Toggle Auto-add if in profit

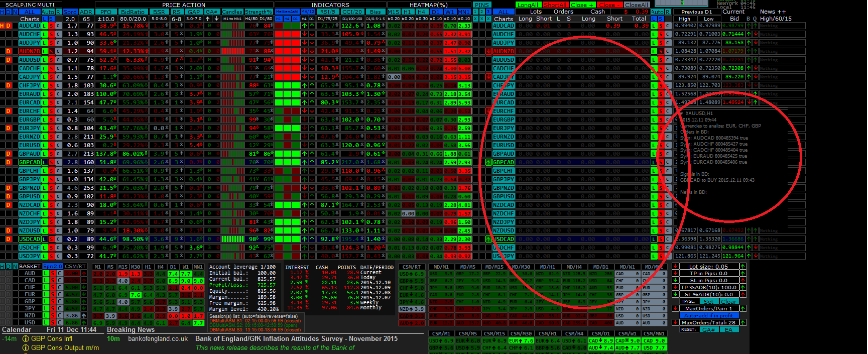coord(709,316)
